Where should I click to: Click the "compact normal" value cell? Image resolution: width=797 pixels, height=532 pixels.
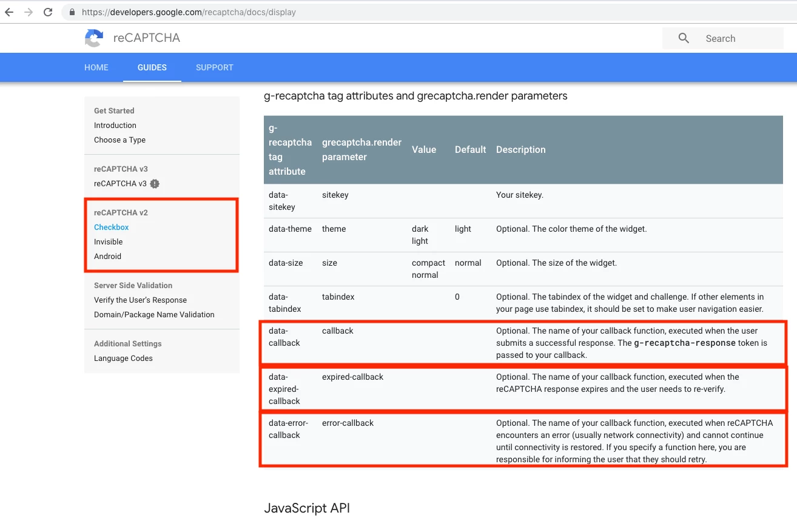(429, 269)
